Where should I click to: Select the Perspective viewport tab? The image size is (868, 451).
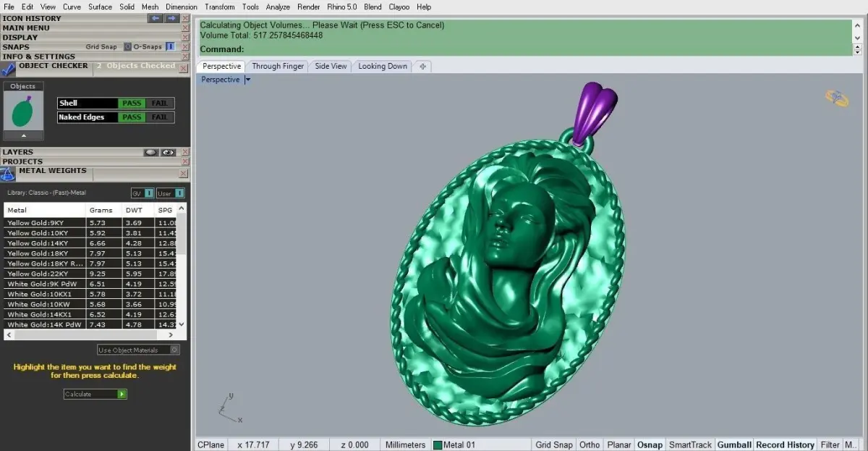click(221, 66)
